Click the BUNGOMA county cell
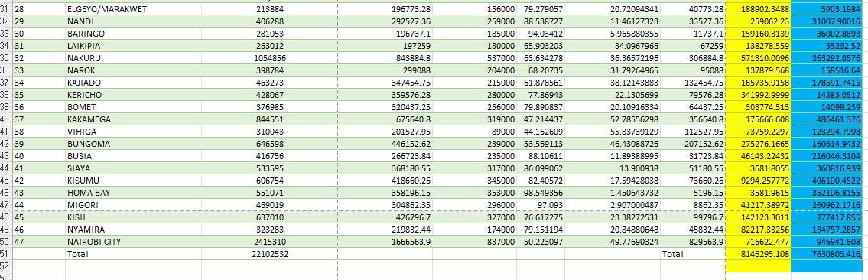Image resolution: width=868 pixels, height=280 pixels. click(x=133, y=144)
